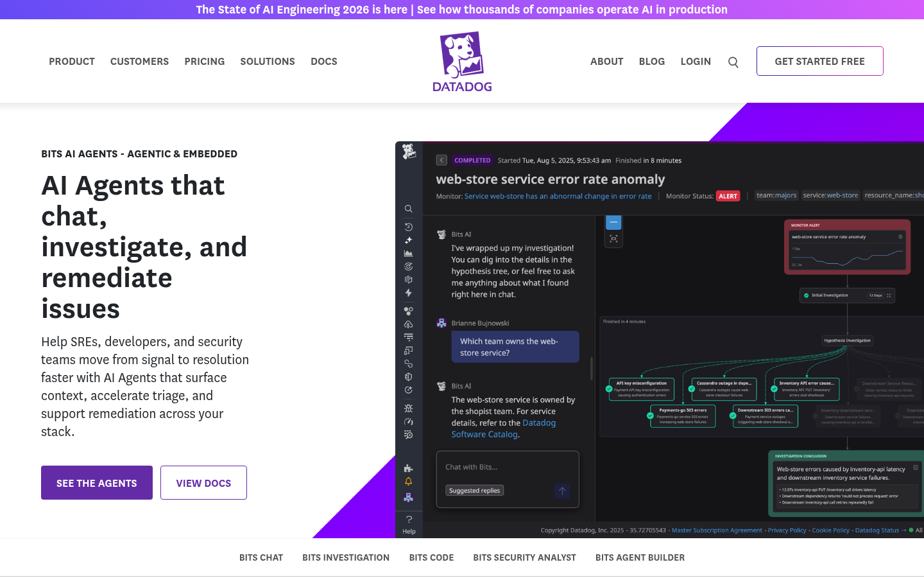Click the target-shaped monitors icon in sidebar
Screen dimensions: 924x578
pyautogui.click(x=408, y=267)
